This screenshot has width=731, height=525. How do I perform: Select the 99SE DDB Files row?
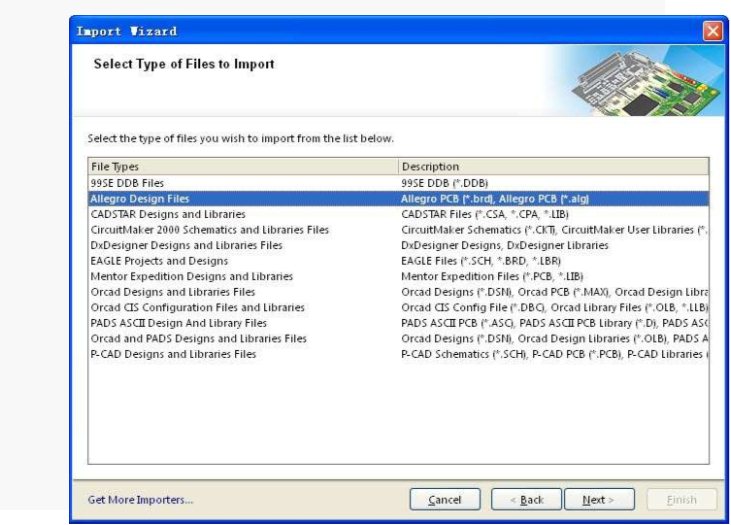point(399,183)
